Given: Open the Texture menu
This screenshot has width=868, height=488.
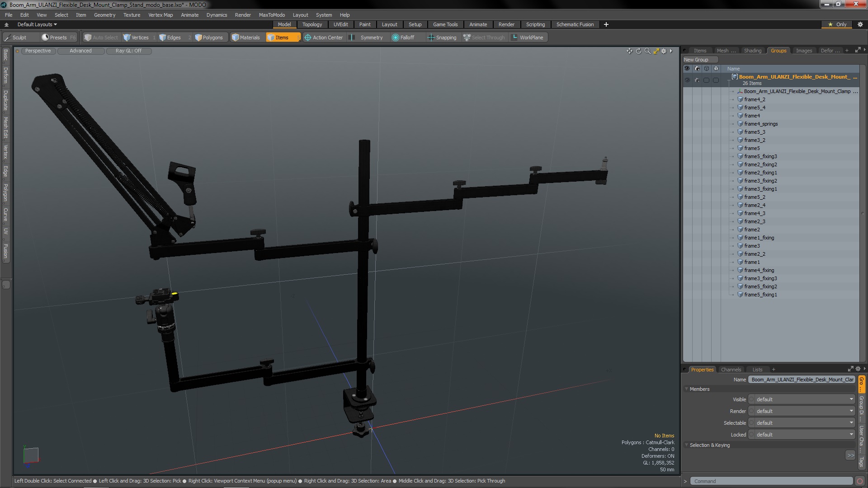Looking at the screenshot, I should 132,15.
